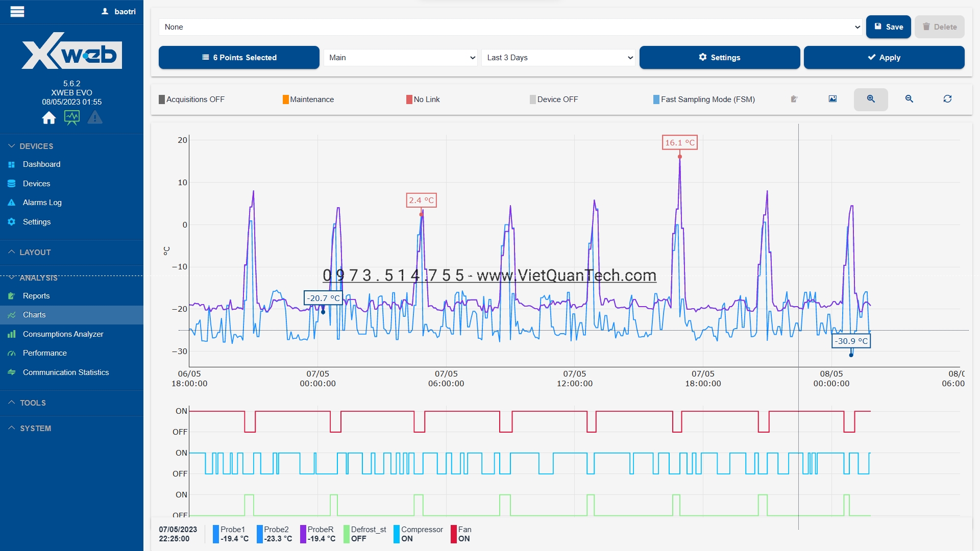The image size is (980, 551).
Task: Click the Fan red color swatch
Action: click(453, 534)
